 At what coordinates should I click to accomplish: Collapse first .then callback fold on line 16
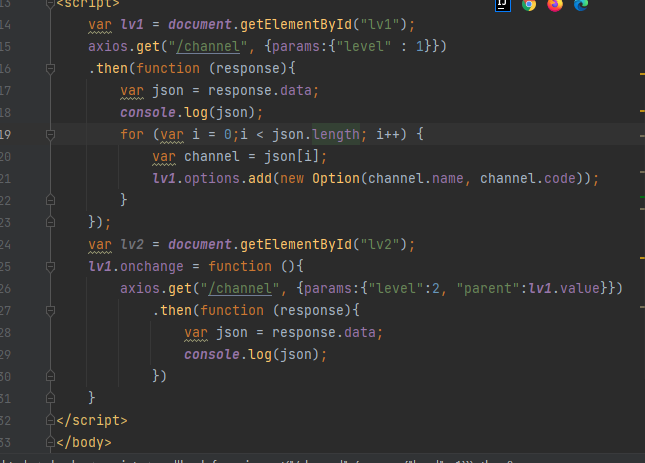pyautogui.click(x=48, y=69)
